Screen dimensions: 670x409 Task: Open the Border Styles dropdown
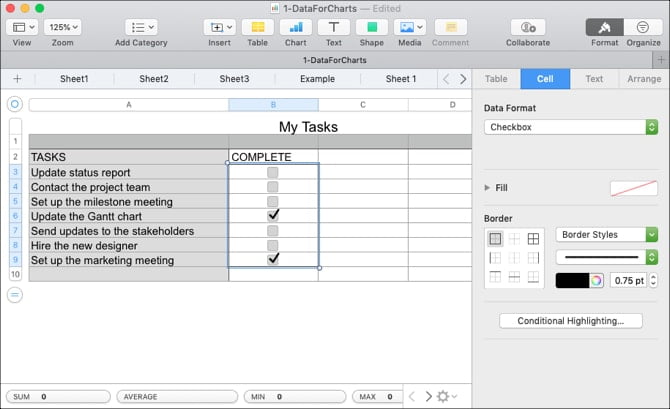pyautogui.click(x=606, y=235)
